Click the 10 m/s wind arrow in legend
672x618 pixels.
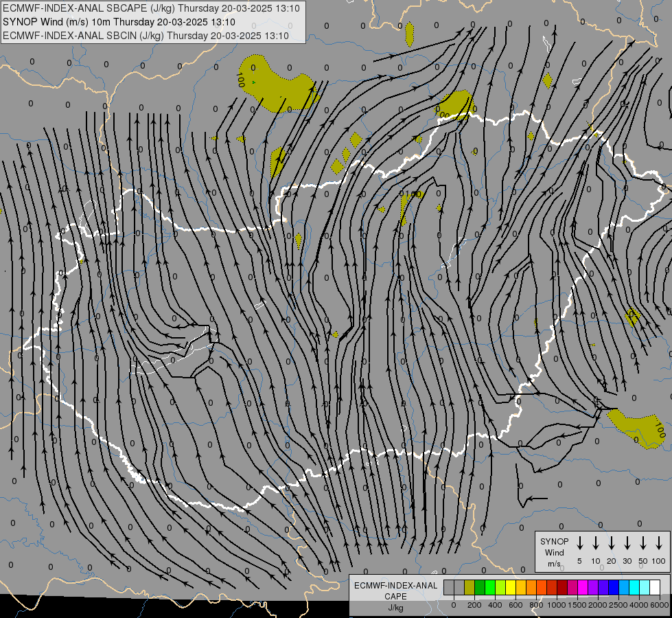click(x=595, y=543)
